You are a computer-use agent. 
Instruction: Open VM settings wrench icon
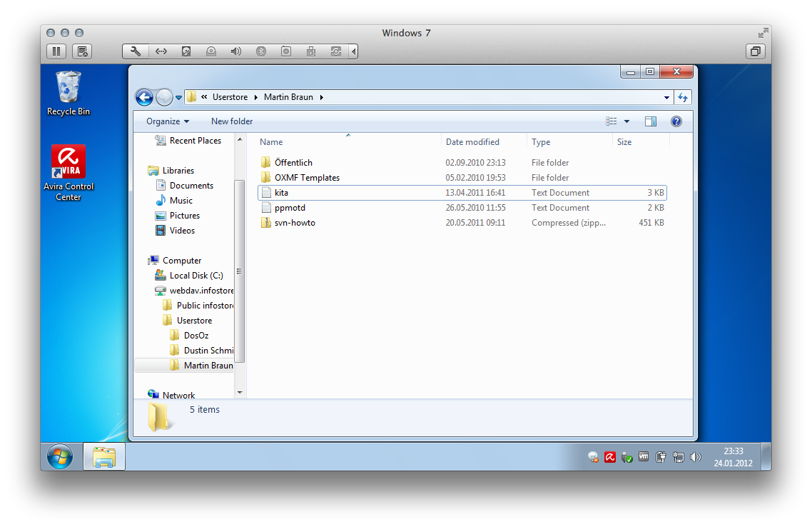[x=136, y=51]
